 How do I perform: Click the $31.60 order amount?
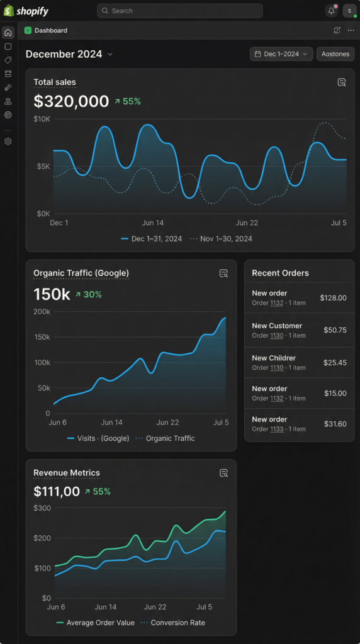click(335, 425)
